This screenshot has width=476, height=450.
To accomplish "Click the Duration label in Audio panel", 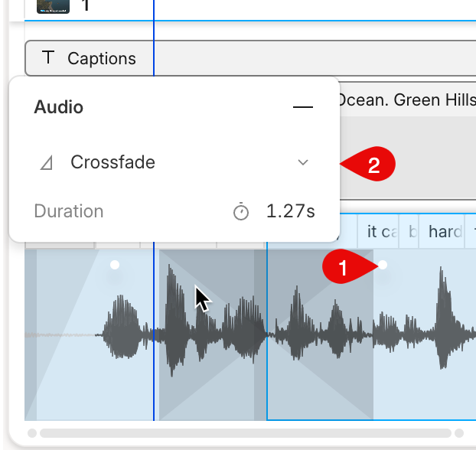I will 69,212.
